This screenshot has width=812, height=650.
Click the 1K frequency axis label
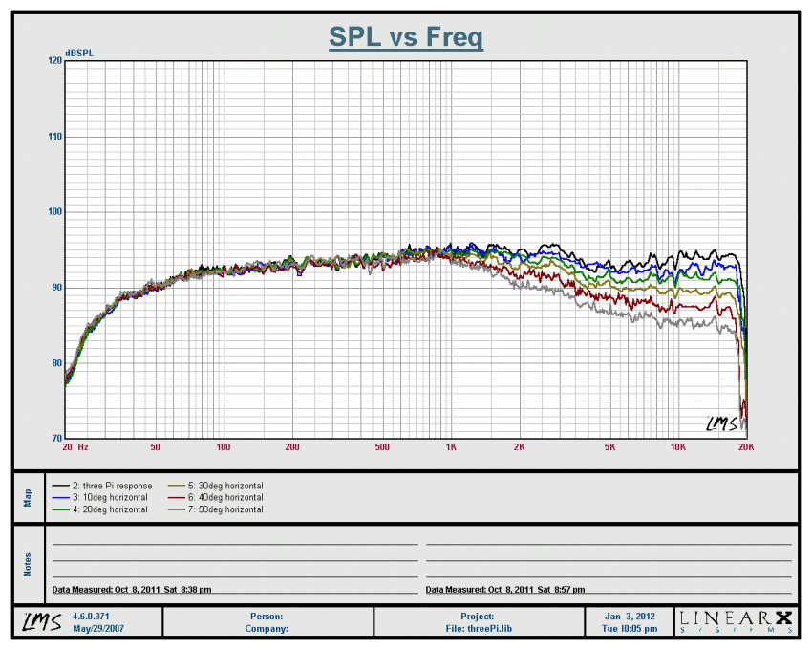(450, 446)
